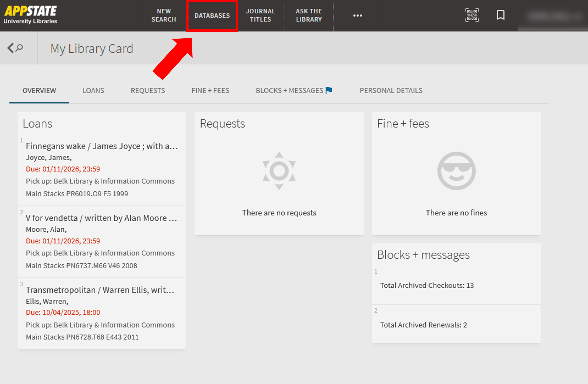
Task: Open Journal Titles in top navigation
Action: point(260,15)
